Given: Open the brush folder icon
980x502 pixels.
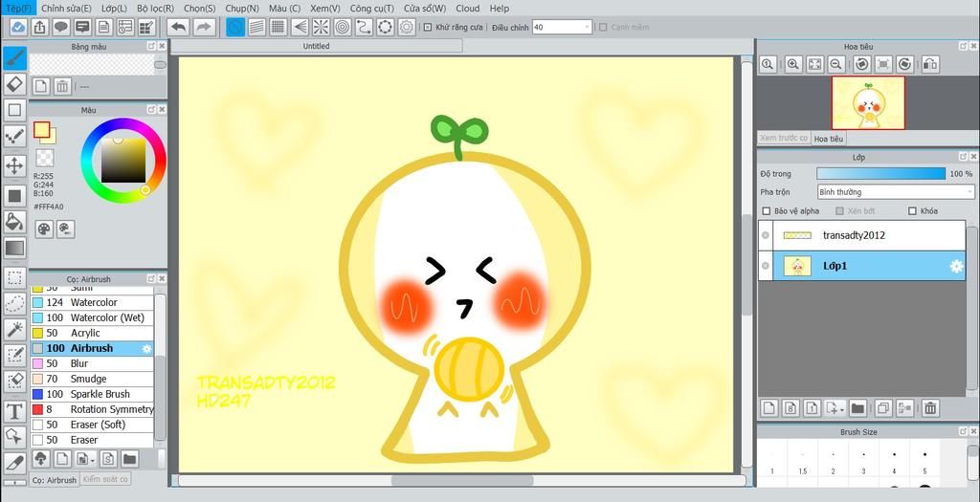Looking at the screenshot, I should [129, 460].
